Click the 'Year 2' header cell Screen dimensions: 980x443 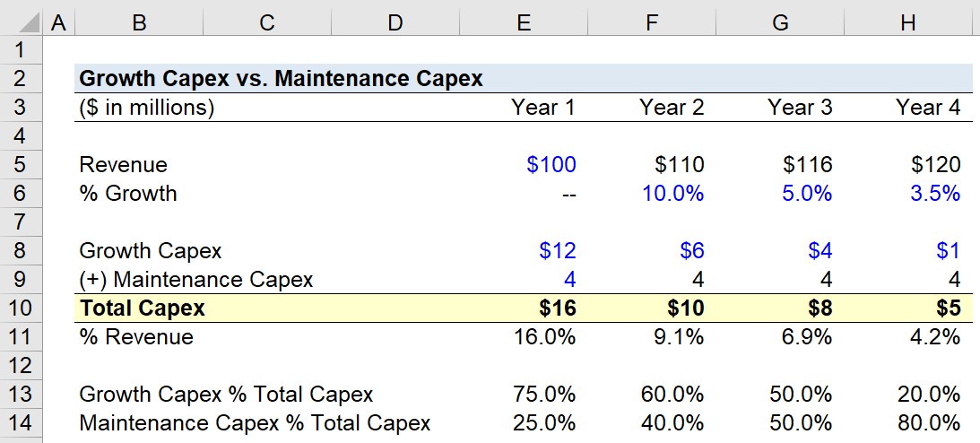tap(672, 108)
